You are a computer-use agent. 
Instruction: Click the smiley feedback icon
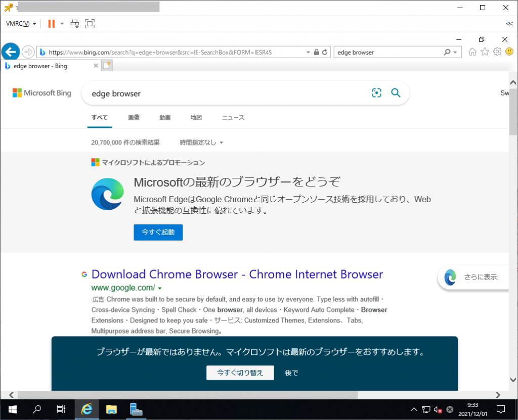click(509, 52)
